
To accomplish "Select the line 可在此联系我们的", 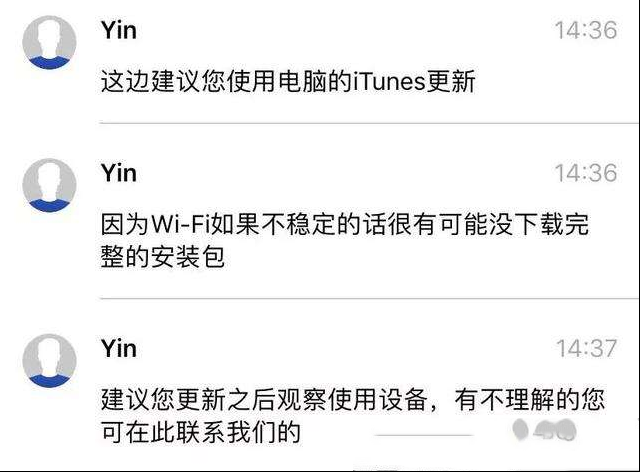I will (201, 432).
